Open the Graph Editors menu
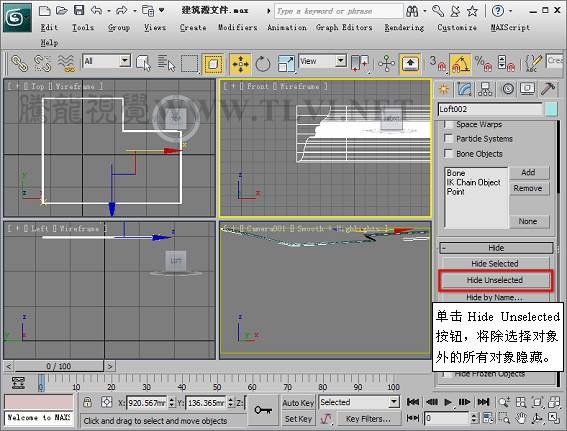The height and width of the screenshot is (431, 567). point(344,27)
